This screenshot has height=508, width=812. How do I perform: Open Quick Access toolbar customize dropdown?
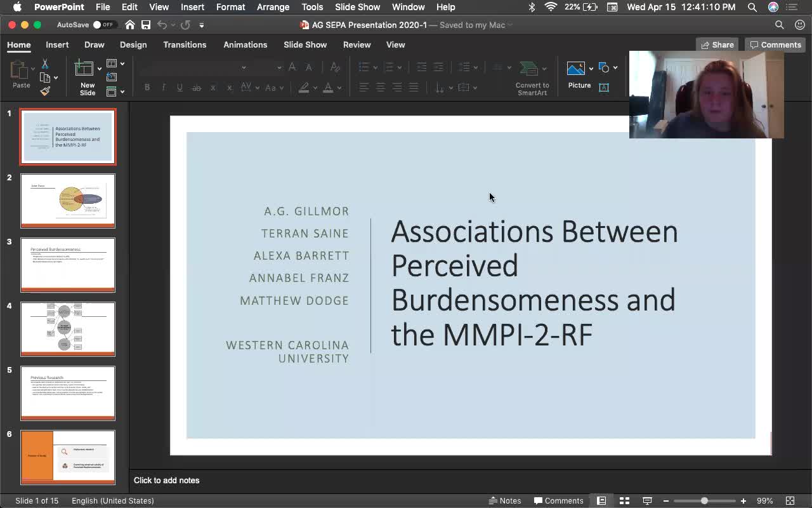[x=202, y=25]
